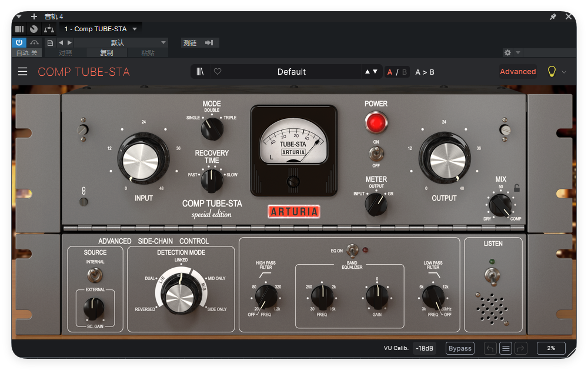Open the top-left window triangle menu

tap(19, 16)
